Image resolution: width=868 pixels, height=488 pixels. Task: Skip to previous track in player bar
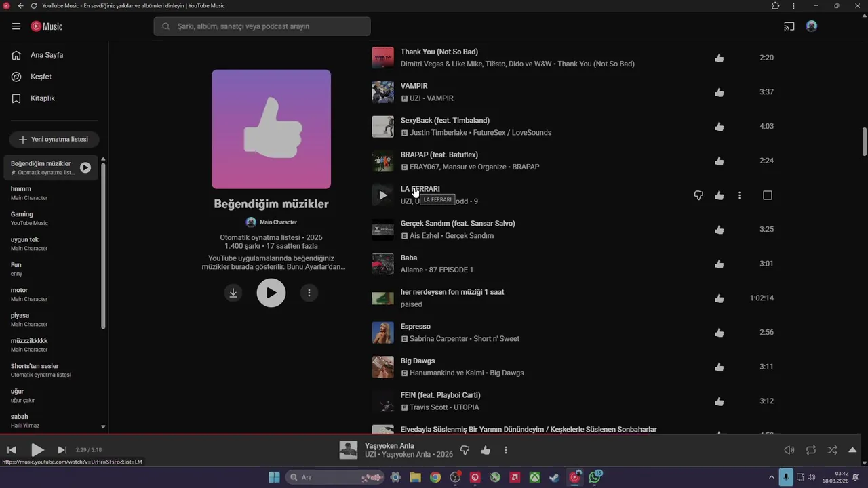point(12,450)
